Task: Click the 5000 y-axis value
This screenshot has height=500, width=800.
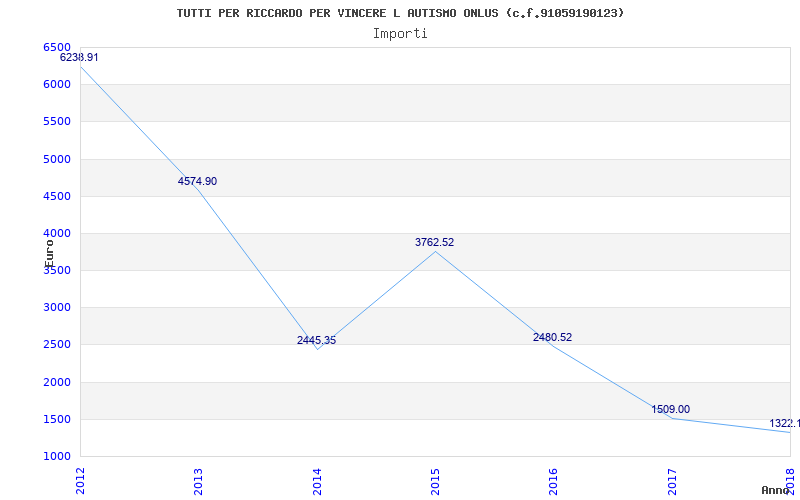Action: 57,159
